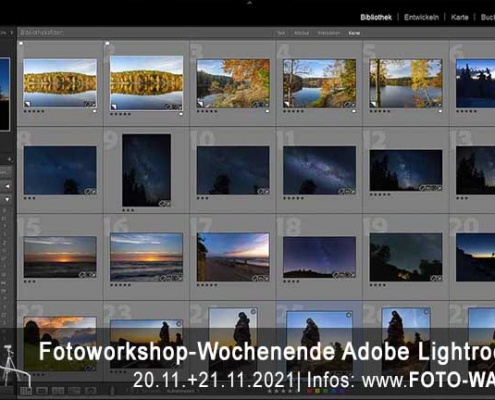Select Milky Way with trees photo 12
Viewport: 495px width, 400px height.
(x=406, y=170)
